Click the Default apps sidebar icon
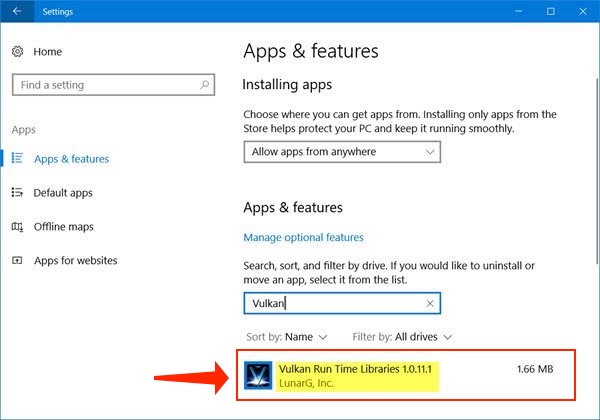600x420 pixels. click(x=17, y=193)
